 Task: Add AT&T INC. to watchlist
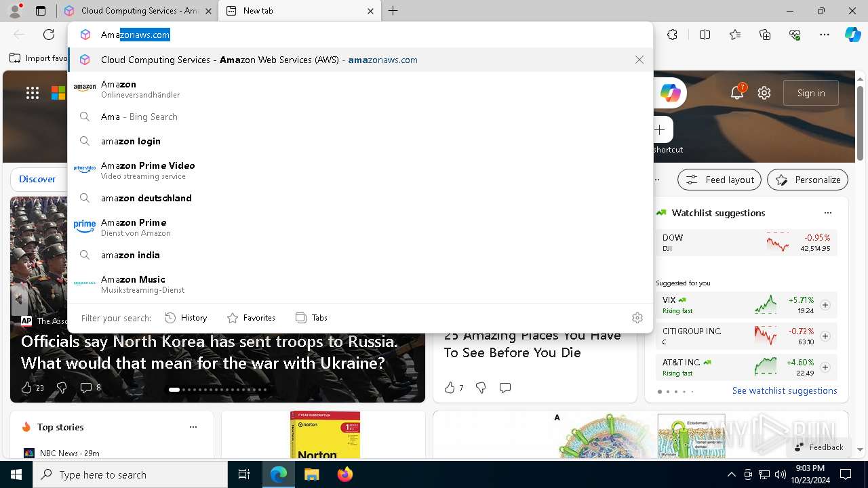pos(825,367)
